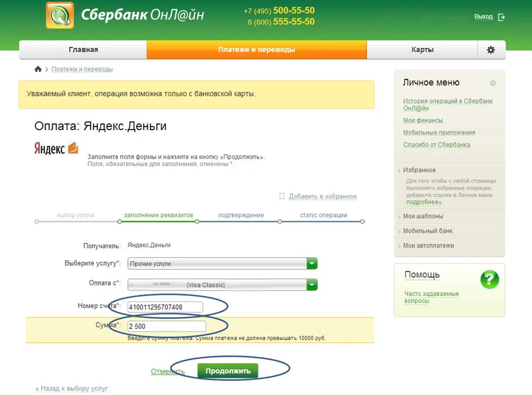Click the green question mark Помощь icon

coord(488,279)
